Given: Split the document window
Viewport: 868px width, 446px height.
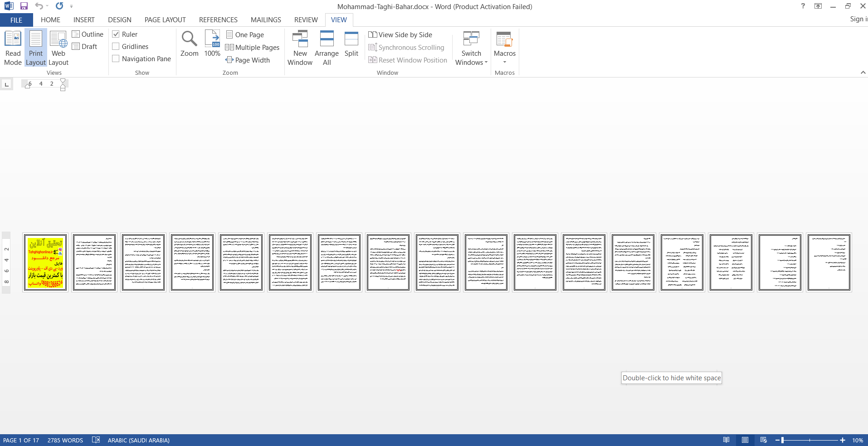Looking at the screenshot, I should point(351,44).
